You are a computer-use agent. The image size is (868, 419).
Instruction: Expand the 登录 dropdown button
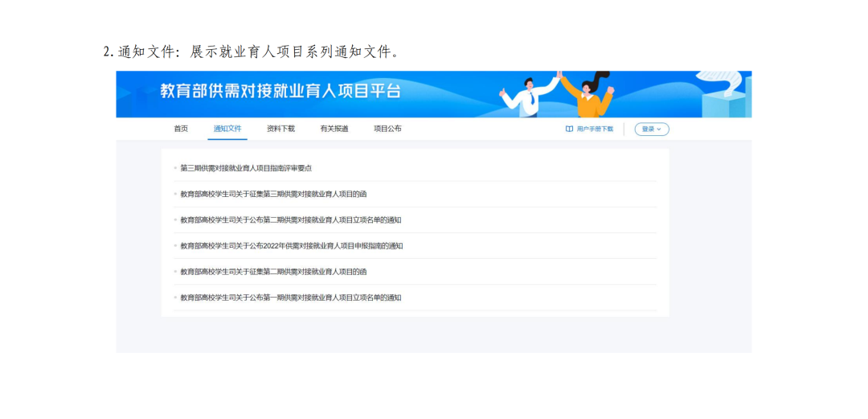[652, 129]
